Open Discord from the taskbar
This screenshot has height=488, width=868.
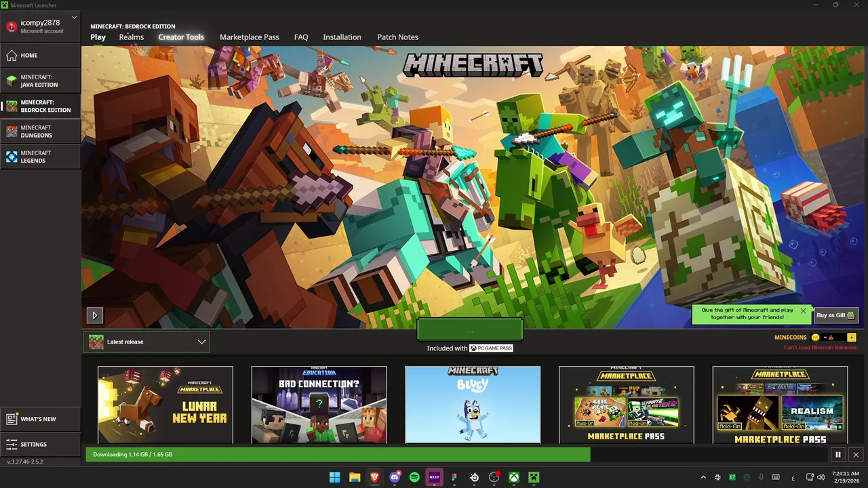[395, 477]
